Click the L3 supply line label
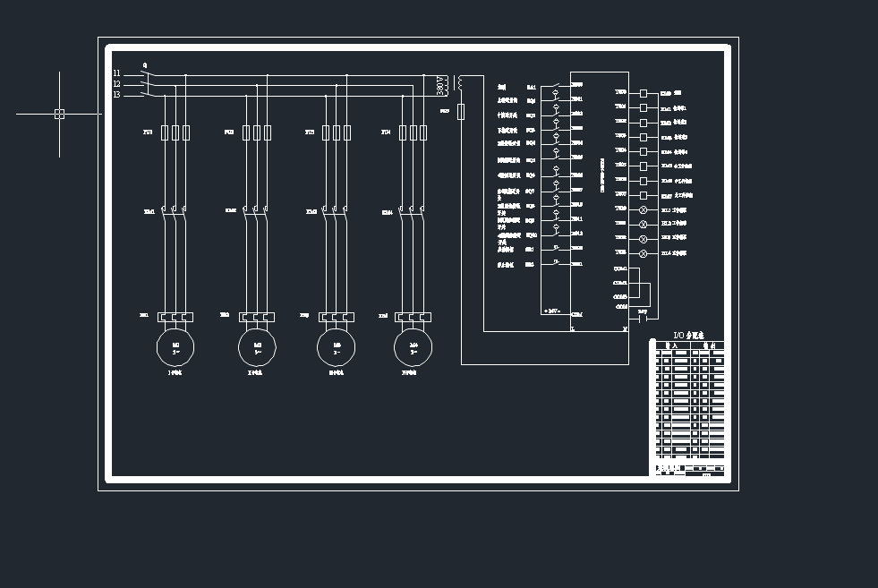The height and width of the screenshot is (588, 878). click(116, 95)
